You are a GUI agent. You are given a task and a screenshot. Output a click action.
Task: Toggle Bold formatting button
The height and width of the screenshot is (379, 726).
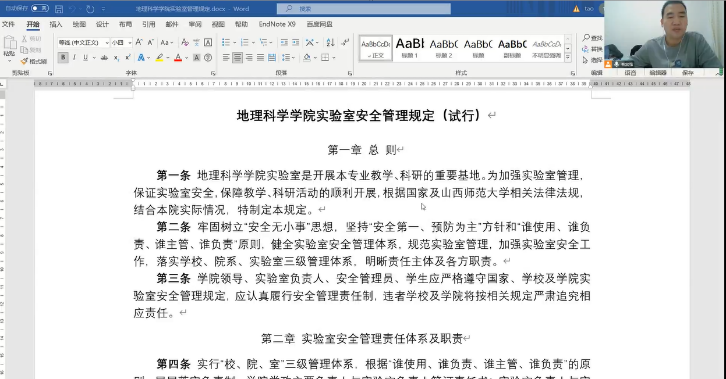pos(63,57)
